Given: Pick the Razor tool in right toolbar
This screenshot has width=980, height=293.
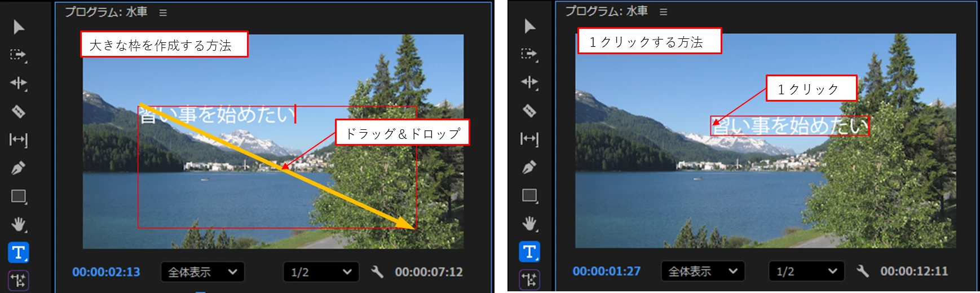Looking at the screenshot, I should [529, 110].
